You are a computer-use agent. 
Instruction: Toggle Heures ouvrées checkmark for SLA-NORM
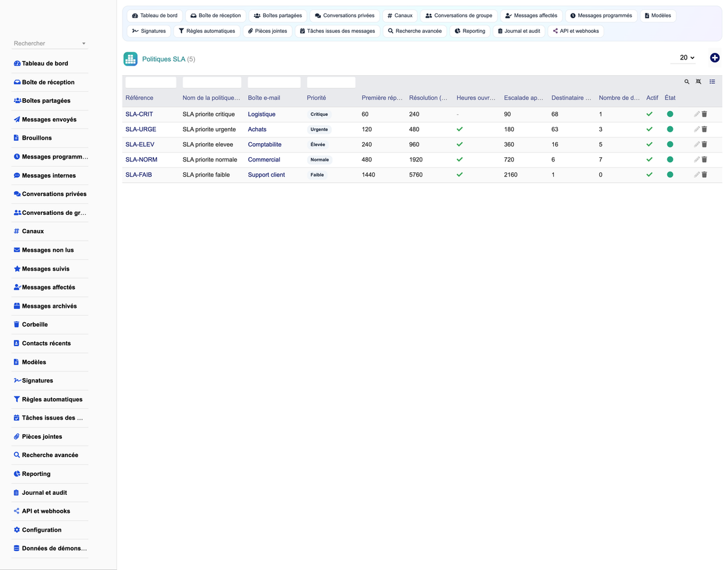point(460,160)
